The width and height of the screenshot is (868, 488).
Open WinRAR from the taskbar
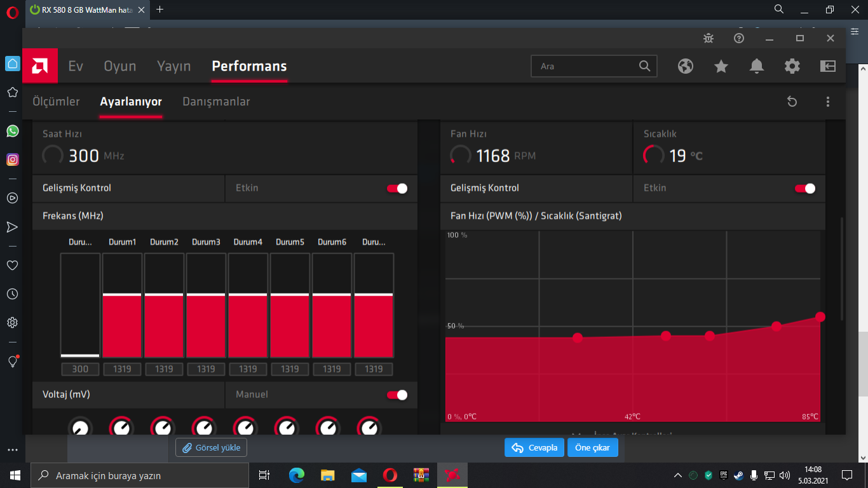pos(421,475)
